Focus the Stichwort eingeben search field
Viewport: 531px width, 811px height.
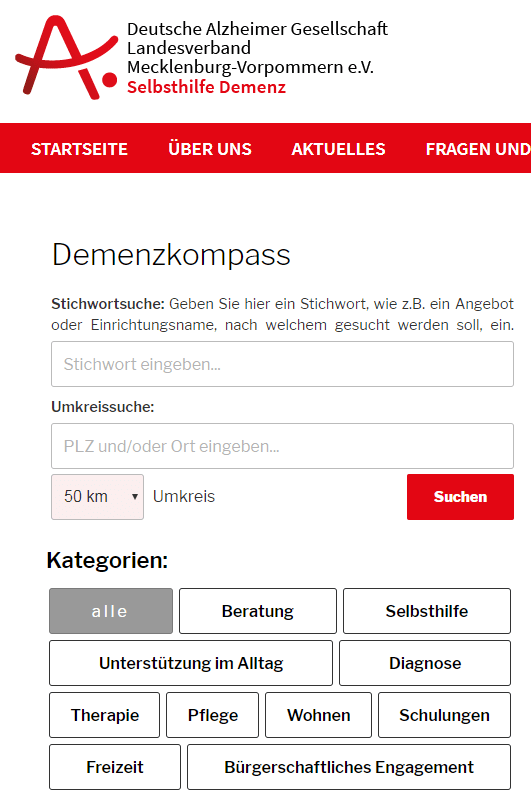click(282, 364)
